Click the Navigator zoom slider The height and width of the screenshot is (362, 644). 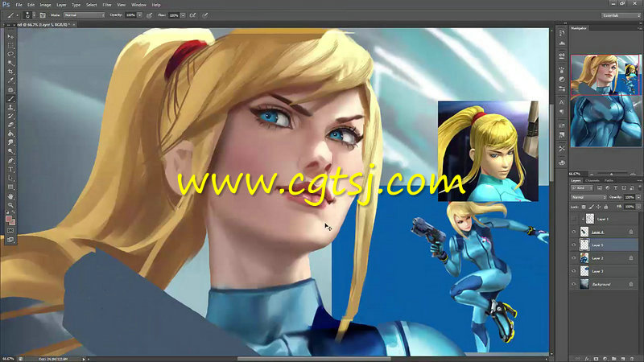611,174
